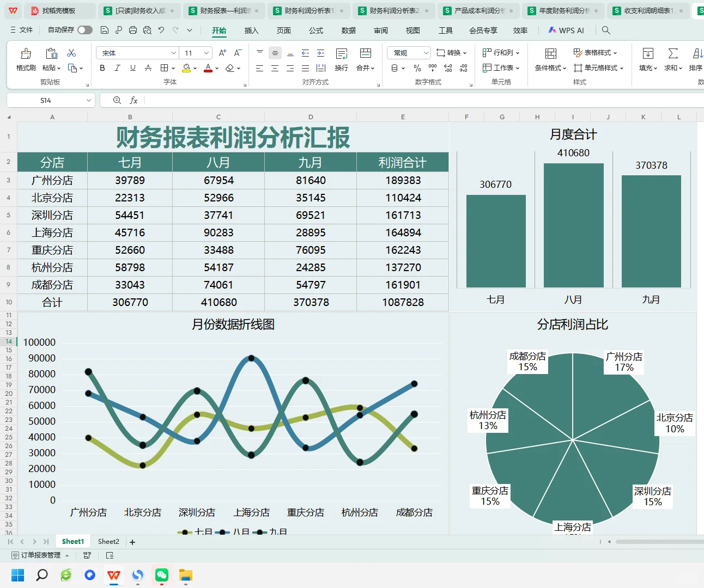Click the search magnifier beside WPS AI
The height and width of the screenshot is (588, 704).
click(x=606, y=30)
